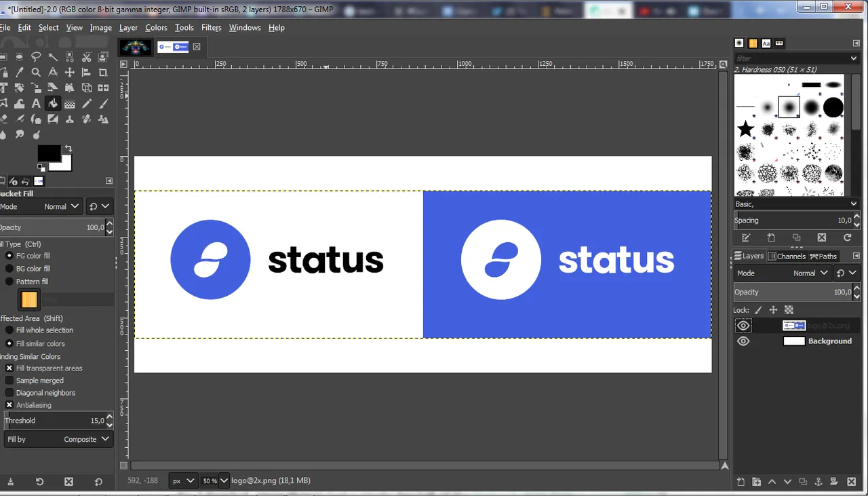
Task: Select the Warp Transform tool
Action: (19, 104)
